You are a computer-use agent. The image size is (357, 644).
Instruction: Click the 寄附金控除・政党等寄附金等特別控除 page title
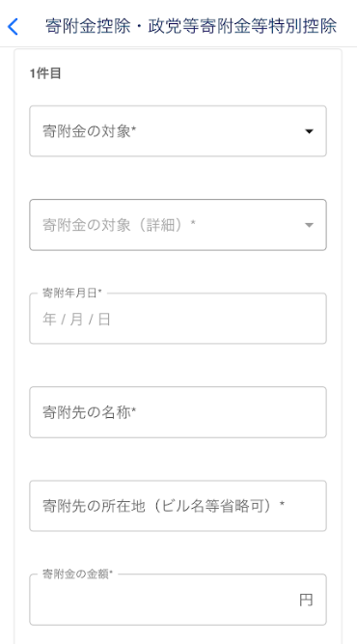(x=191, y=26)
